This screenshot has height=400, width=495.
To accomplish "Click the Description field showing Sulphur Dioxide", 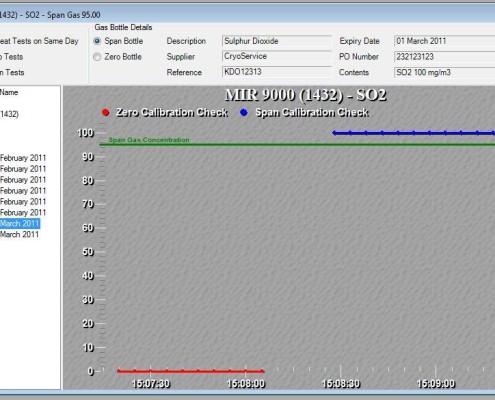I will click(277, 41).
